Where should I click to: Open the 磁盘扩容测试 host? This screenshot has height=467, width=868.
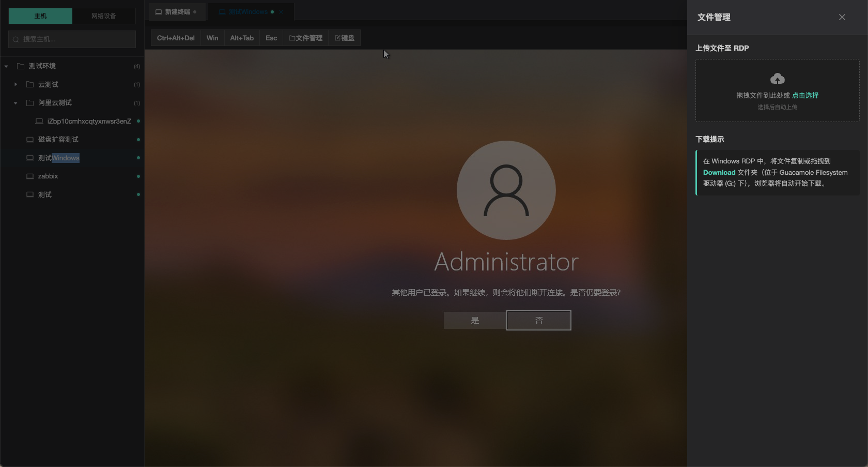58,140
